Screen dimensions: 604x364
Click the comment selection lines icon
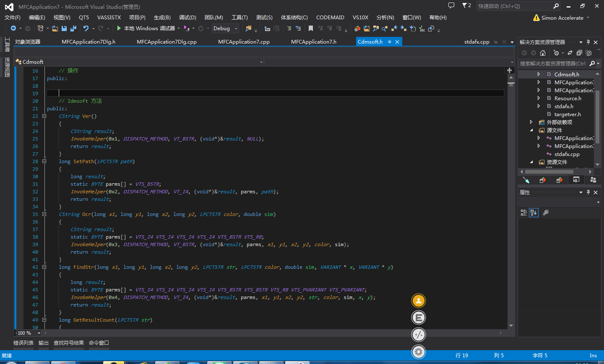click(289, 29)
